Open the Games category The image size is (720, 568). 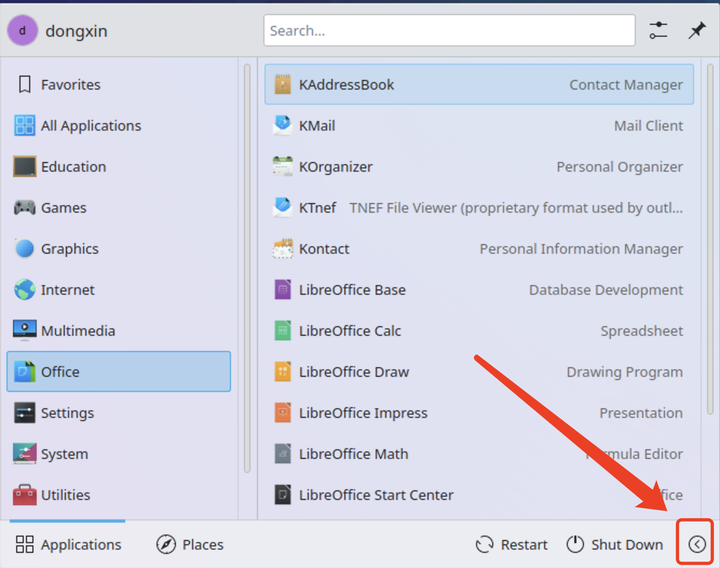click(x=118, y=208)
